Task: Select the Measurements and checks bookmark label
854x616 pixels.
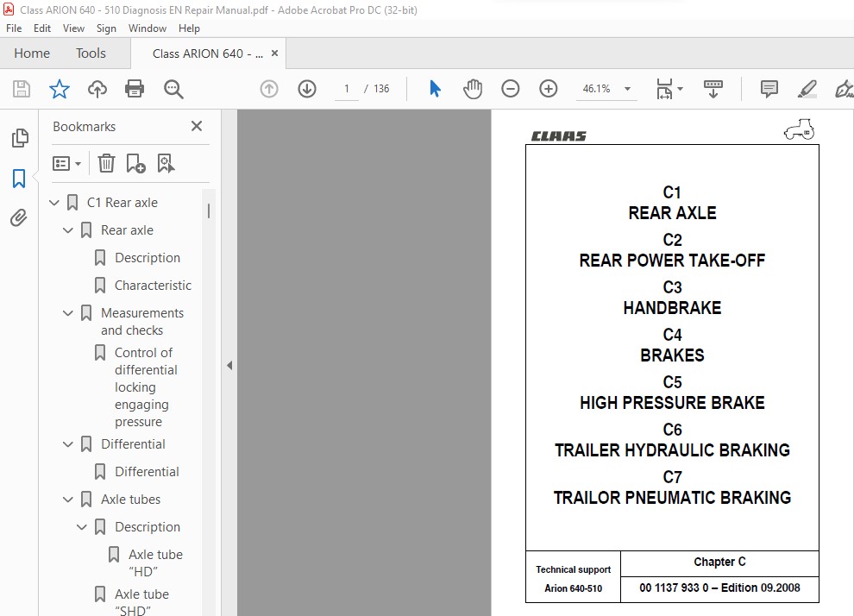Action: 142,322
